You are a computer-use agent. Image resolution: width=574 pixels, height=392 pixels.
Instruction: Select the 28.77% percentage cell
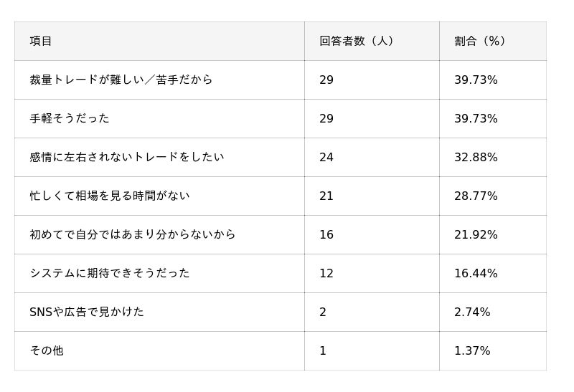coord(476,196)
